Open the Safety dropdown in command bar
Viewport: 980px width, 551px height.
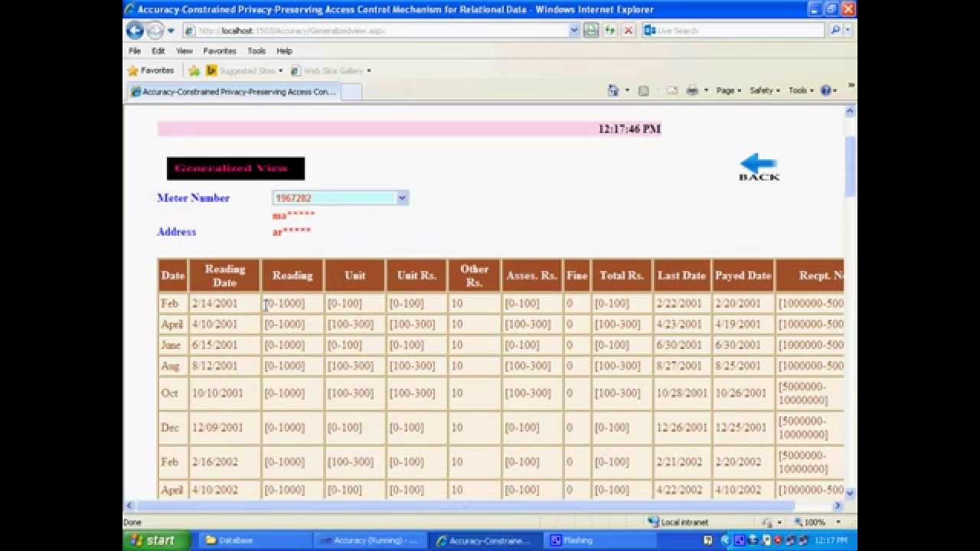764,90
